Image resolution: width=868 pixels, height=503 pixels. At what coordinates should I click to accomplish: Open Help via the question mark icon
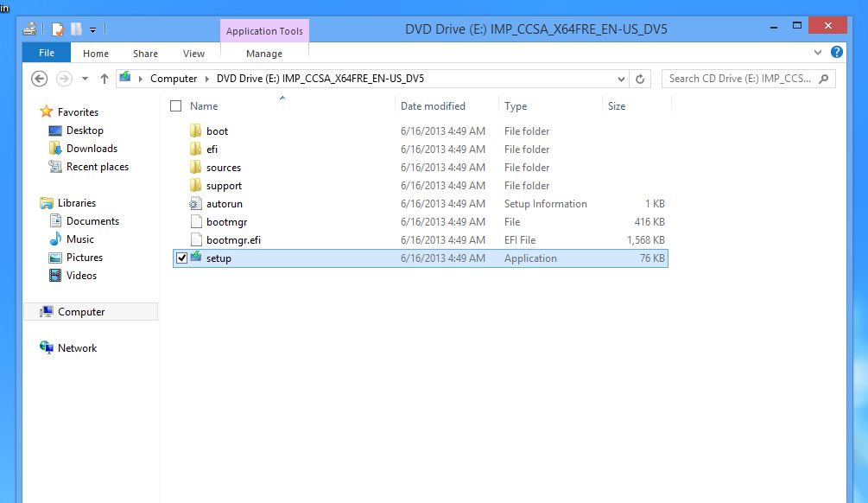coord(836,52)
